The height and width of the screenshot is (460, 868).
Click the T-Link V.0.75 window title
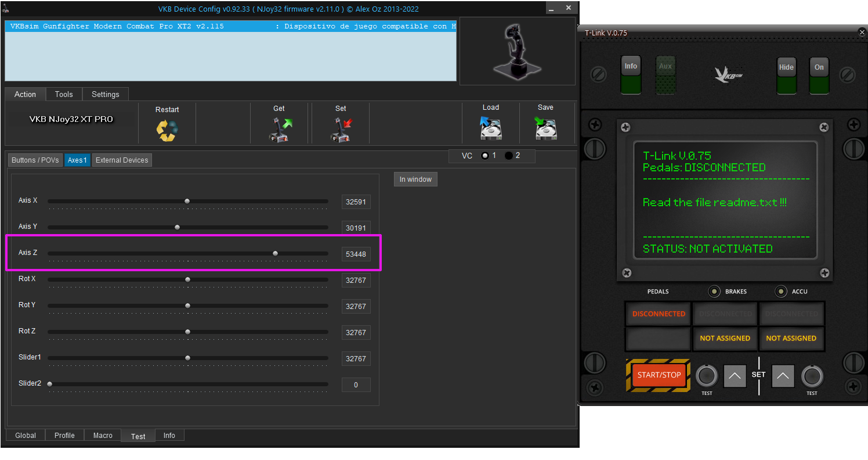click(x=606, y=33)
